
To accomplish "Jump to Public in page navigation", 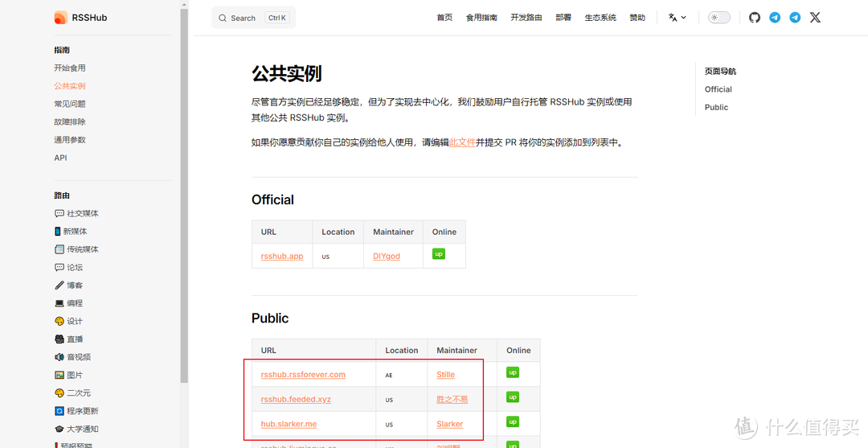I will pos(716,108).
